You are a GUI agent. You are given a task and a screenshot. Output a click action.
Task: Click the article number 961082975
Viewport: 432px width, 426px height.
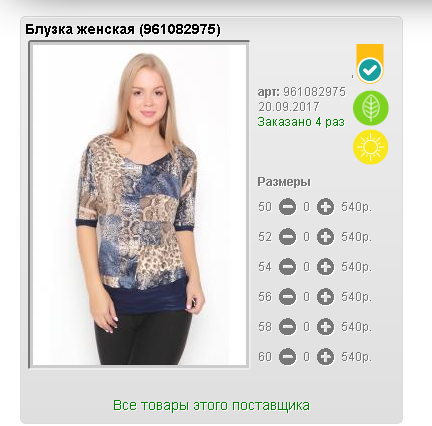(x=314, y=92)
